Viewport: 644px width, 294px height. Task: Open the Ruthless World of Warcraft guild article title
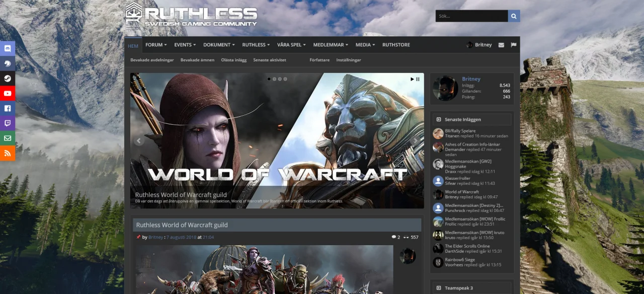[x=182, y=225]
